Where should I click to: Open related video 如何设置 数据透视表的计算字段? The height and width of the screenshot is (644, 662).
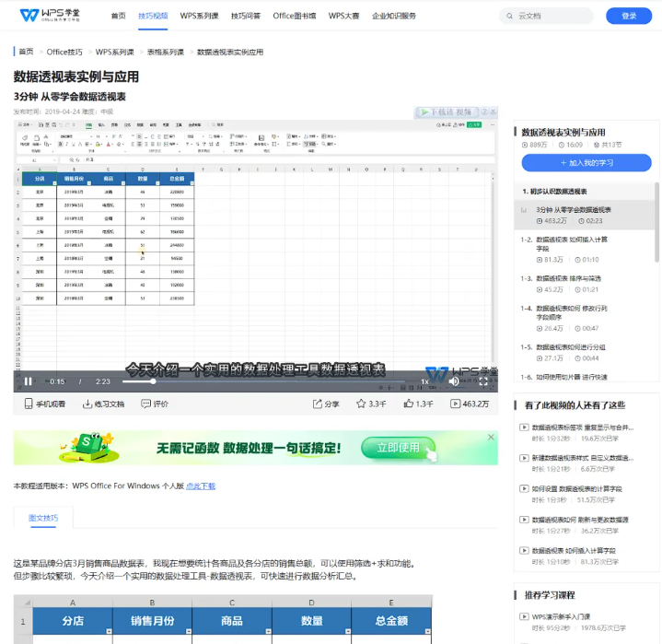pyautogui.click(x=576, y=489)
